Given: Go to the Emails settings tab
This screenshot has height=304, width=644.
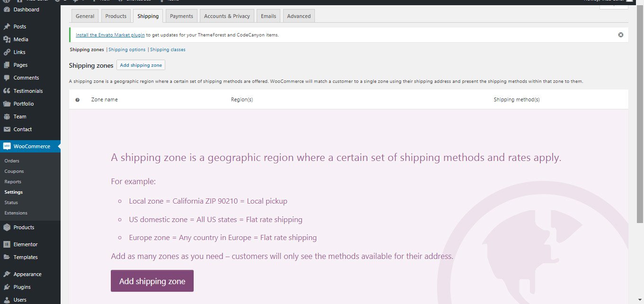Looking at the screenshot, I should click(268, 16).
